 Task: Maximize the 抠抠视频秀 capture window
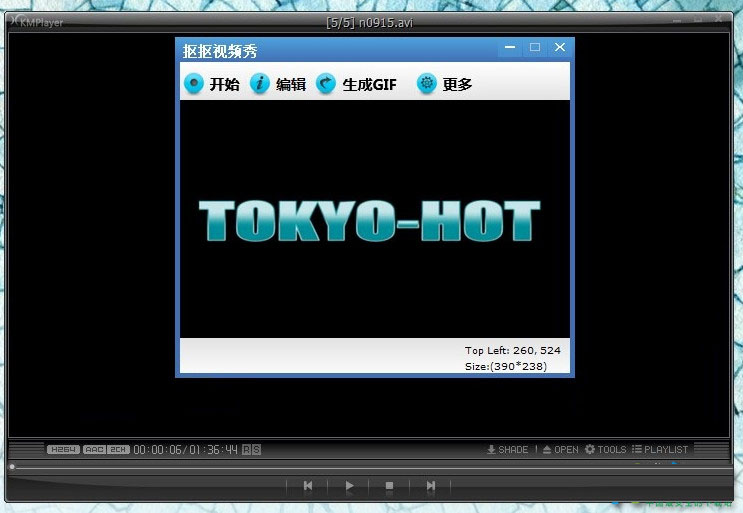click(535, 47)
